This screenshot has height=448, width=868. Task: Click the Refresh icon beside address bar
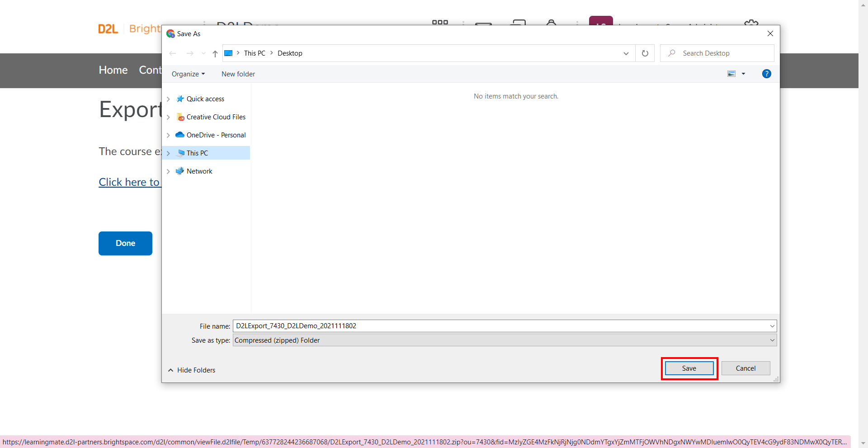[645, 53]
